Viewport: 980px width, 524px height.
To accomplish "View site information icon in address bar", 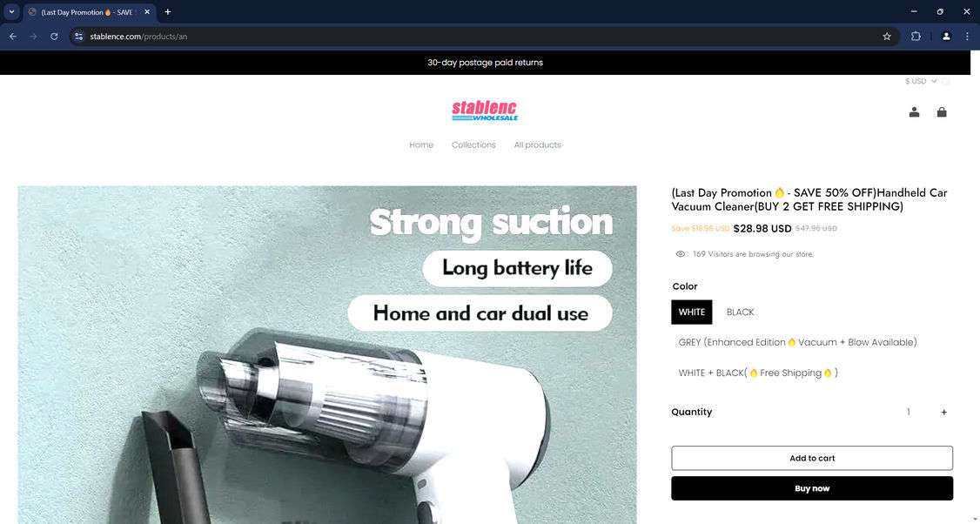I will click(78, 37).
